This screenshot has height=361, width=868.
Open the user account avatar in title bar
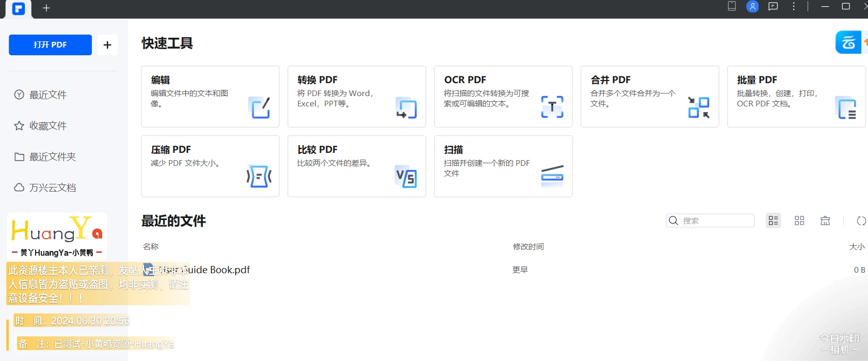point(752,7)
